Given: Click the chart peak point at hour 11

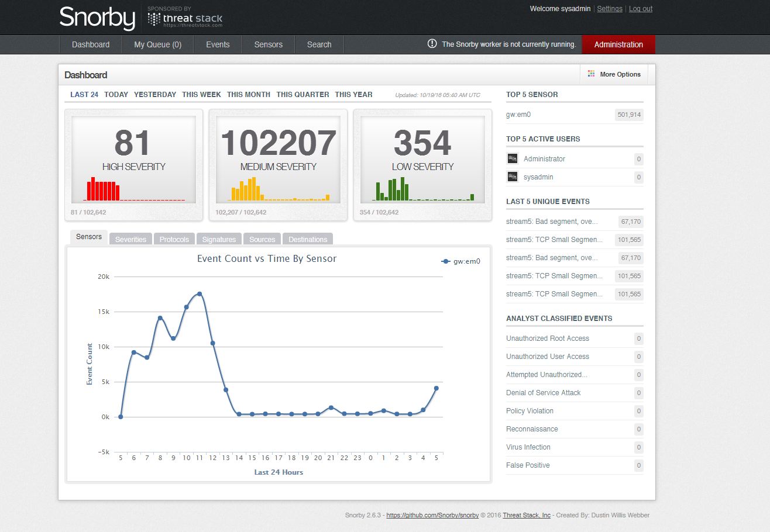Looking at the screenshot, I should (x=200, y=293).
